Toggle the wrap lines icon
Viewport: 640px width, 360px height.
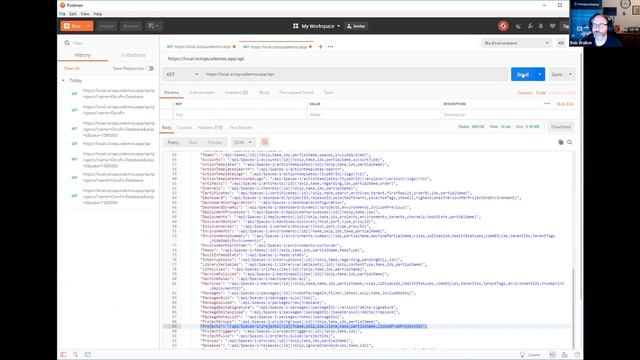pyautogui.click(x=264, y=142)
